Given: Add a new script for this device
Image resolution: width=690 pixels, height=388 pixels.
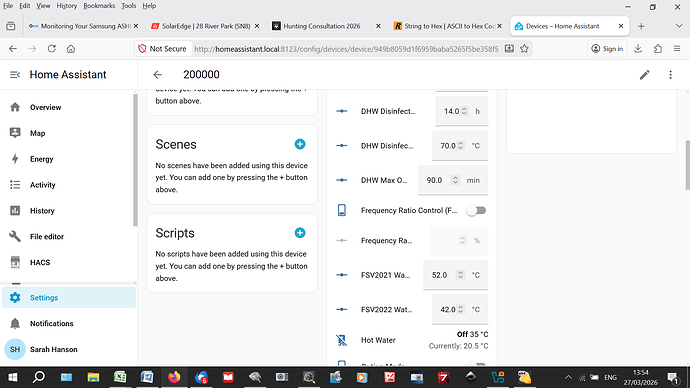Looking at the screenshot, I should coord(300,233).
